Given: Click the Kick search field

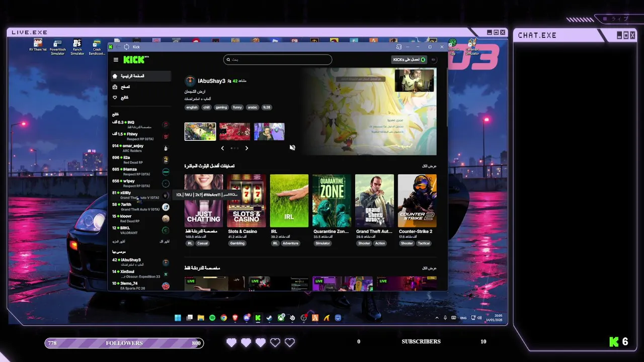Looking at the screenshot, I should [x=278, y=59].
